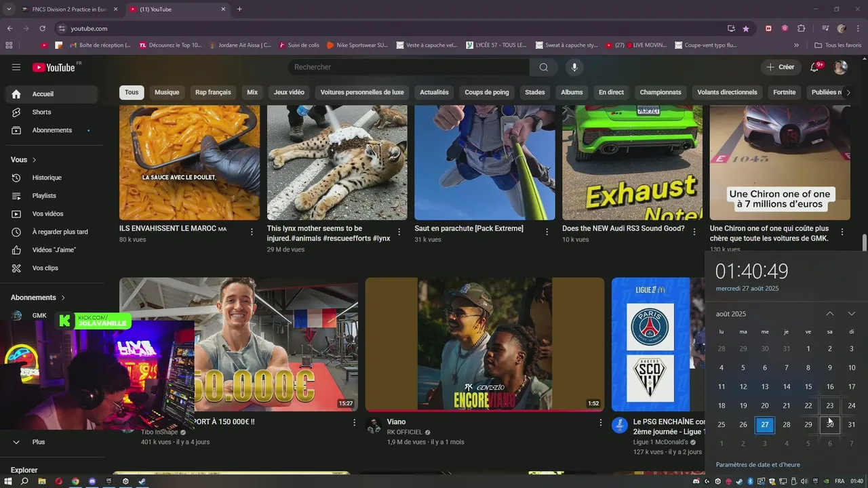Open Discord from the taskbar
Image resolution: width=868 pixels, height=488 pixels.
pyautogui.click(x=92, y=481)
